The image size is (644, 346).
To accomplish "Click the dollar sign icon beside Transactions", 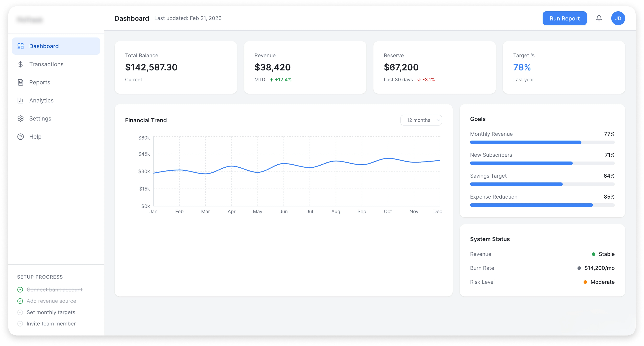I will click(21, 64).
